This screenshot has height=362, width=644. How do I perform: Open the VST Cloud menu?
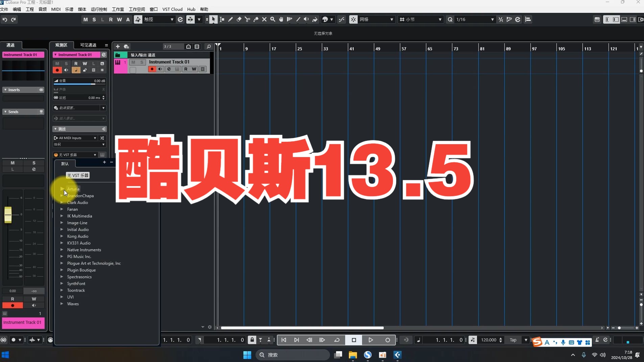coord(172,9)
